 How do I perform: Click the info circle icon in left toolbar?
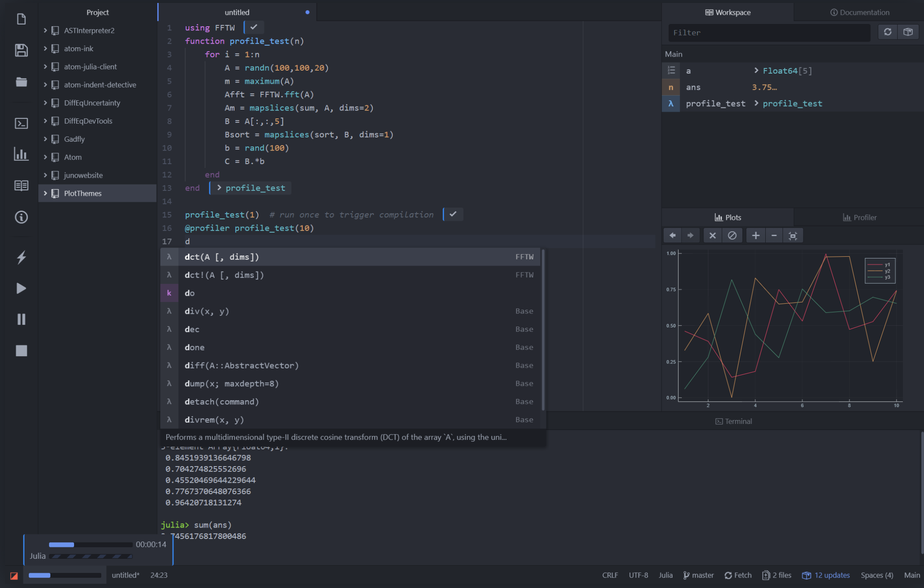21,217
